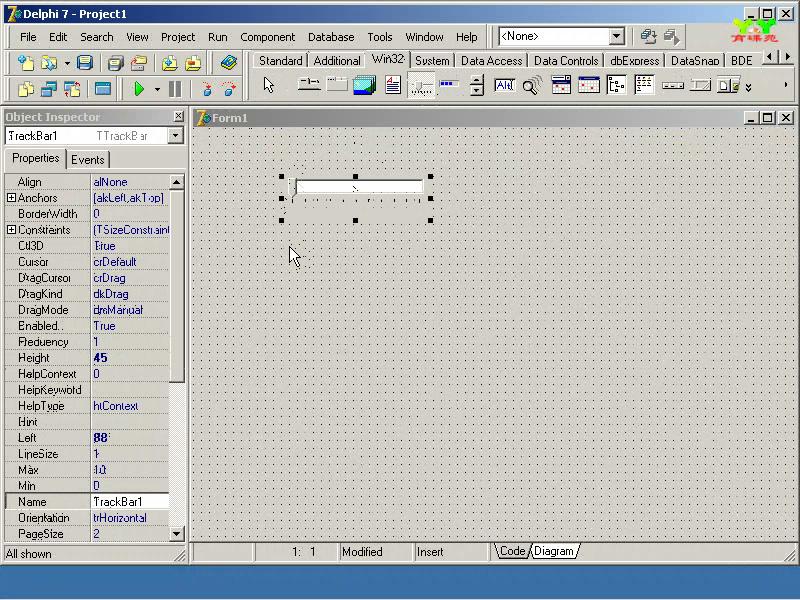Image resolution: width=800 pixels, height=600 pixels.
Task: Open the dropdown arrow beside Open icon
Action: pos(67,64)
